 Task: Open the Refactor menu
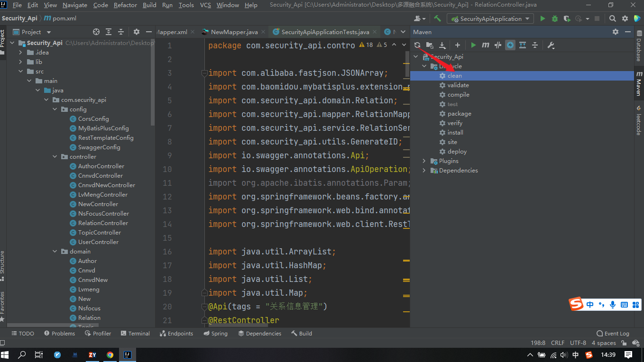point(126,5)
